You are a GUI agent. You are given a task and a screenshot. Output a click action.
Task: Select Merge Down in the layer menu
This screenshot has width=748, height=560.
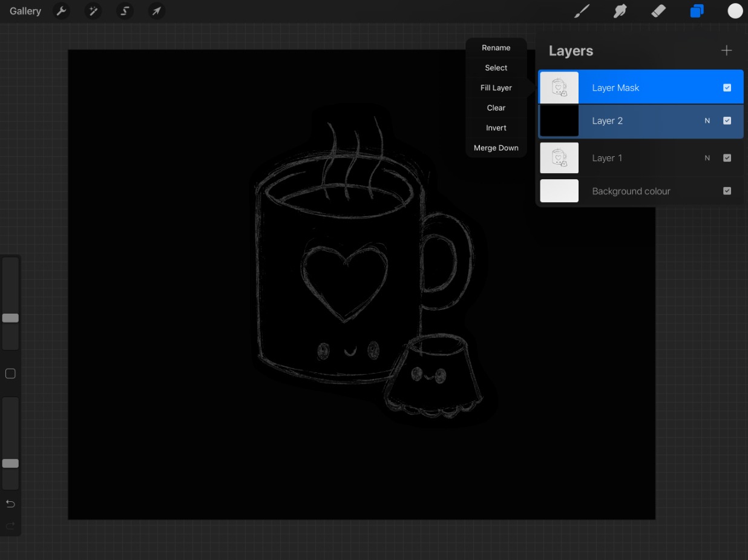496,147
